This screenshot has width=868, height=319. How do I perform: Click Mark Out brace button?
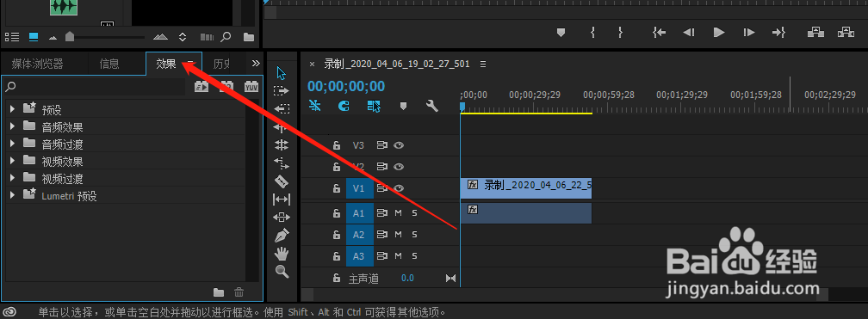[x=621, y=33]
